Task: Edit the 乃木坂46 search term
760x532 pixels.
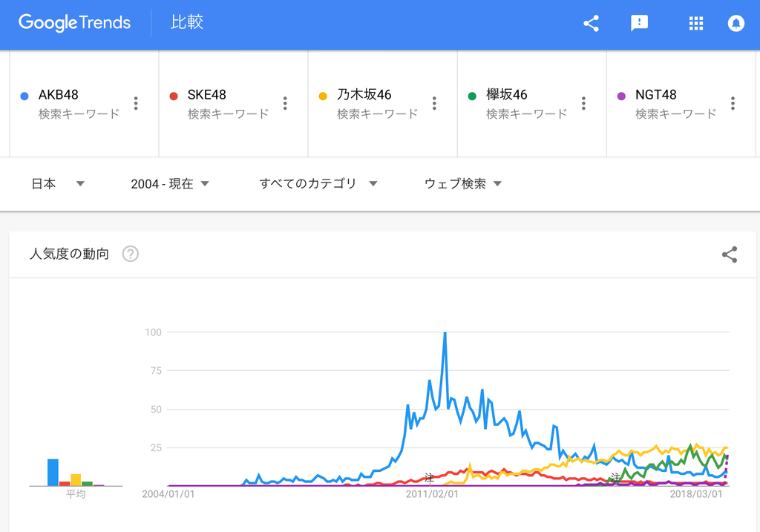Action: pos(364,94)
